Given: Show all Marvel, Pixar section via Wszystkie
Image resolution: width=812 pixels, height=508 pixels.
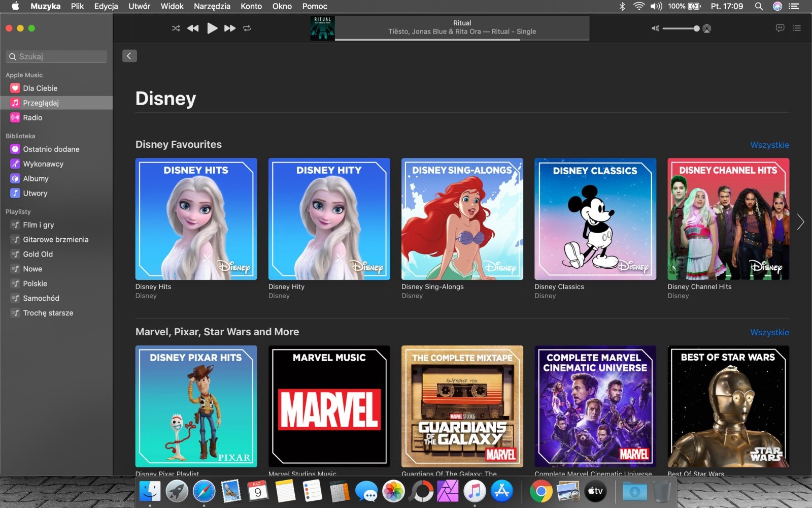Looking at the screenshot, I should pyautogui.click(x=769, y=333).
